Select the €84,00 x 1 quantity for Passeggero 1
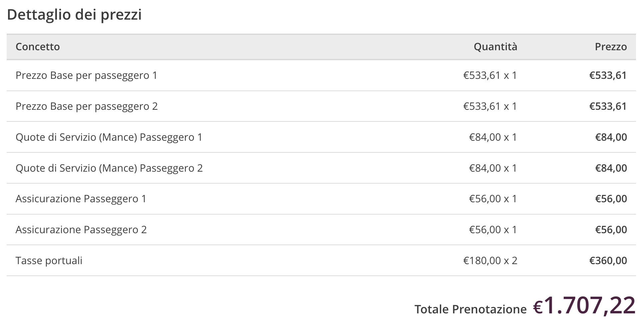 (x=493, y=137)
